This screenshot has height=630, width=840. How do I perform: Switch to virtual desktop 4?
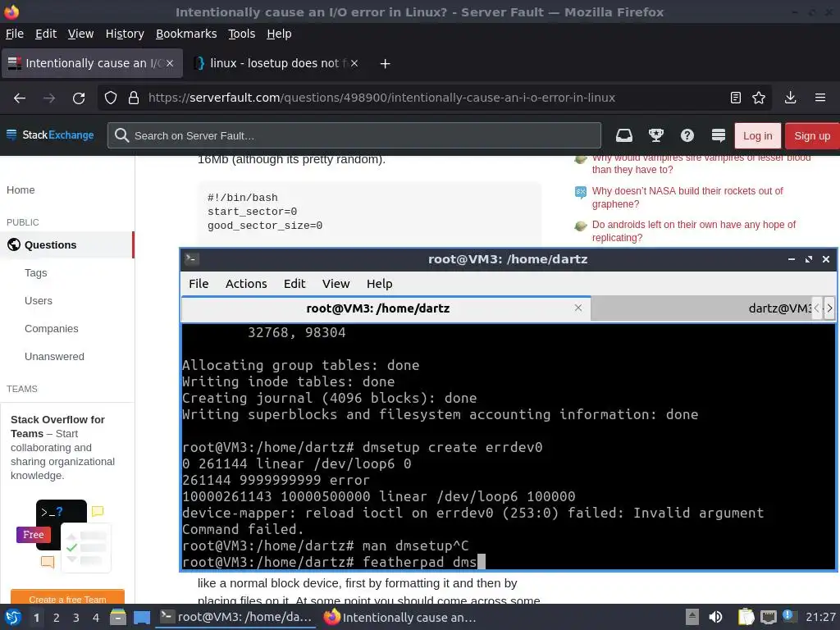pyautogui.click(x=95, y=618)
